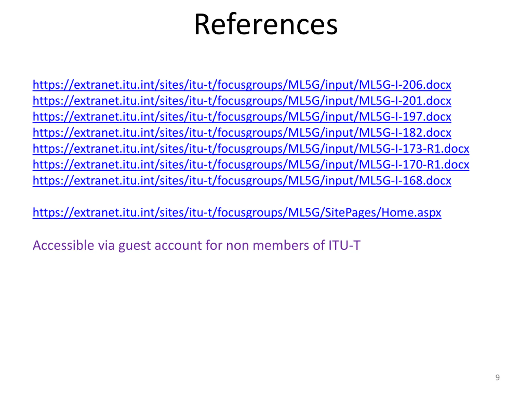Open the ML5G-I-170-R1.docx link
Image resolution: width=532 pixels, height=399 pixels.
(x=251, y=165)
